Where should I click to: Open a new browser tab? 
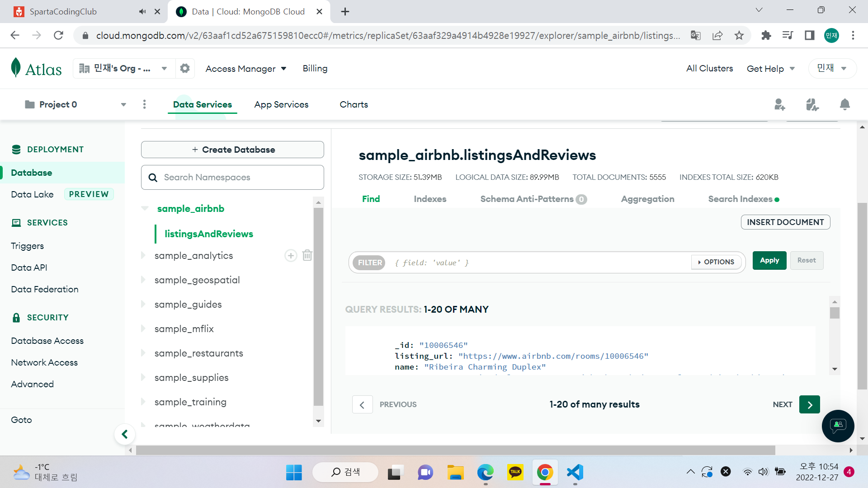[x=345, y=12]
